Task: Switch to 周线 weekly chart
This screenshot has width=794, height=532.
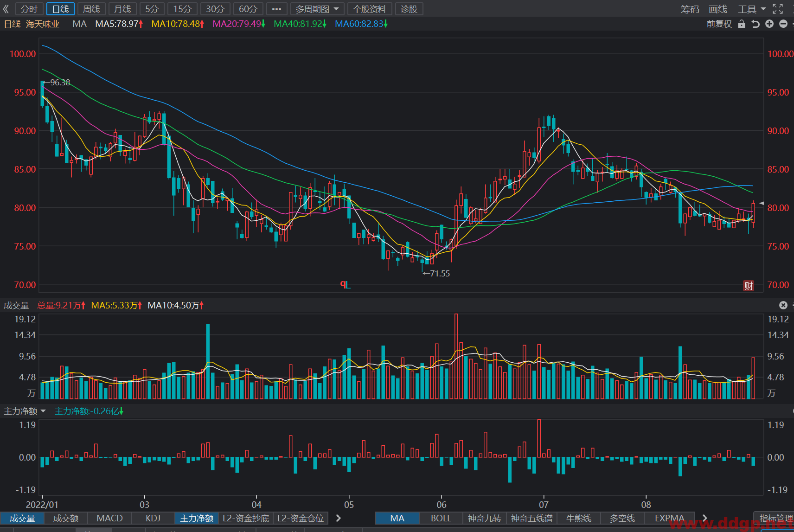Action: coord(91,9)
